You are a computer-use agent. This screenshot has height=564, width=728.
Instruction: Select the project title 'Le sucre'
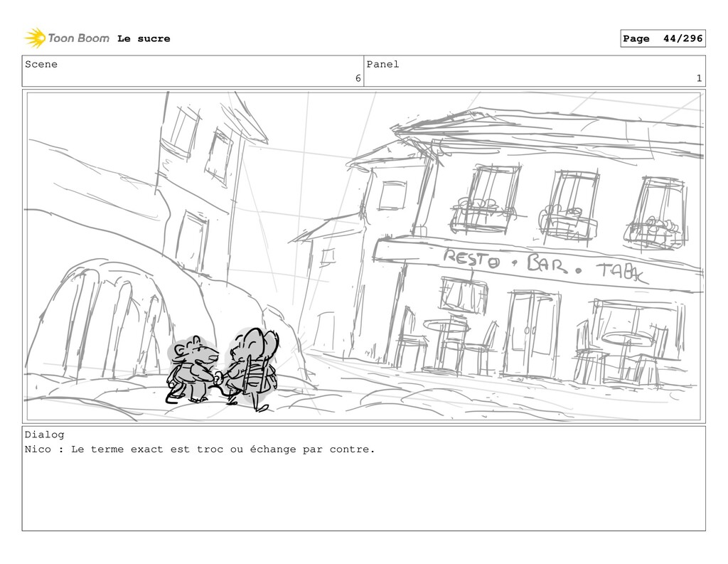click(144, 38)
